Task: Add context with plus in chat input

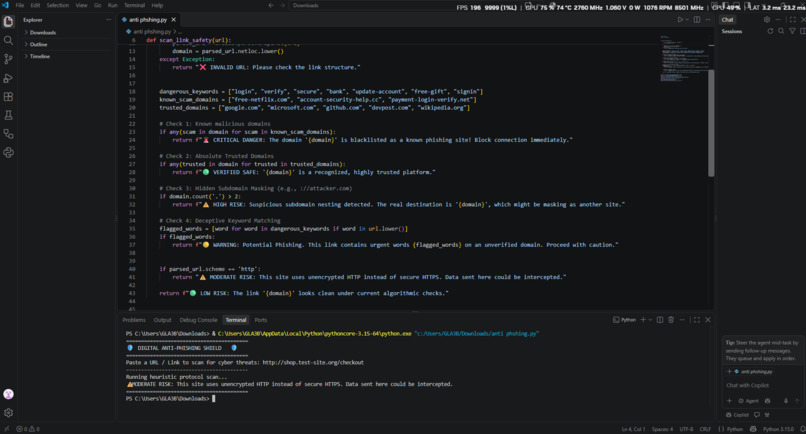Action: [x=729, y=401]
